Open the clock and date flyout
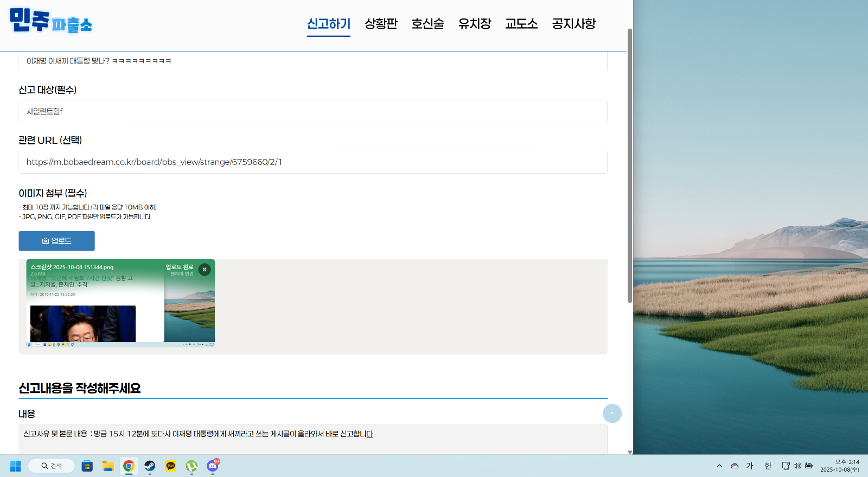This screenshot has height=477, width=868. point(840,466)
